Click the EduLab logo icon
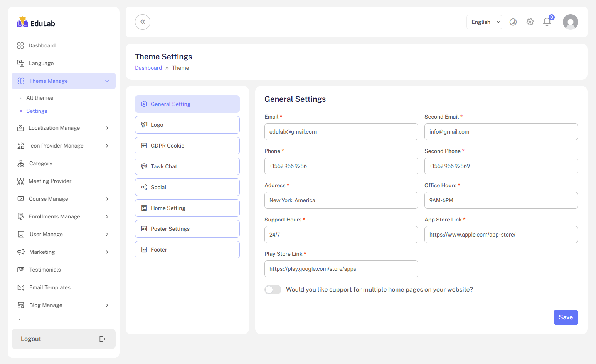The image size is (596, 364). click(22, 22)
